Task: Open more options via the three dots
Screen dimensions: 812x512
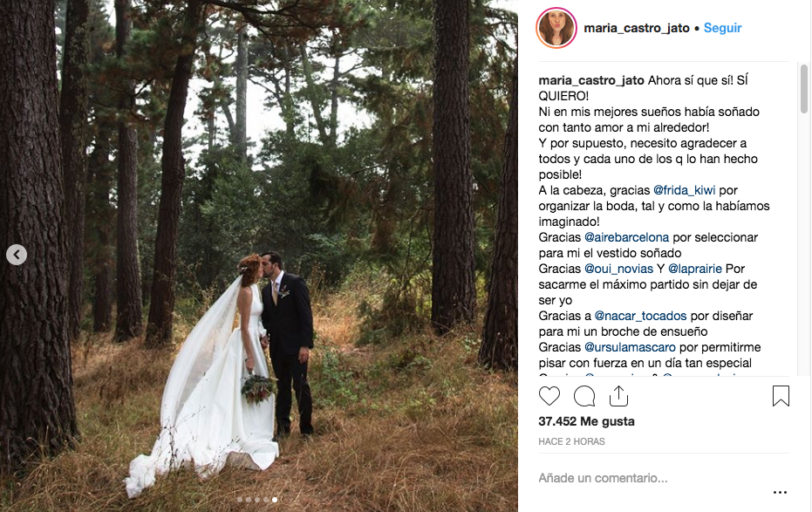Action: coord(780,492)
